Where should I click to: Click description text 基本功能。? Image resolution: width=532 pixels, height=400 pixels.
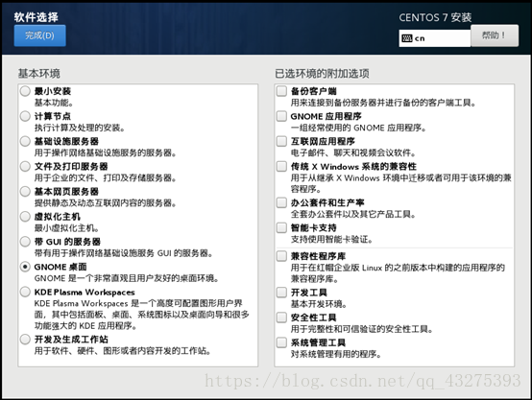54,103
